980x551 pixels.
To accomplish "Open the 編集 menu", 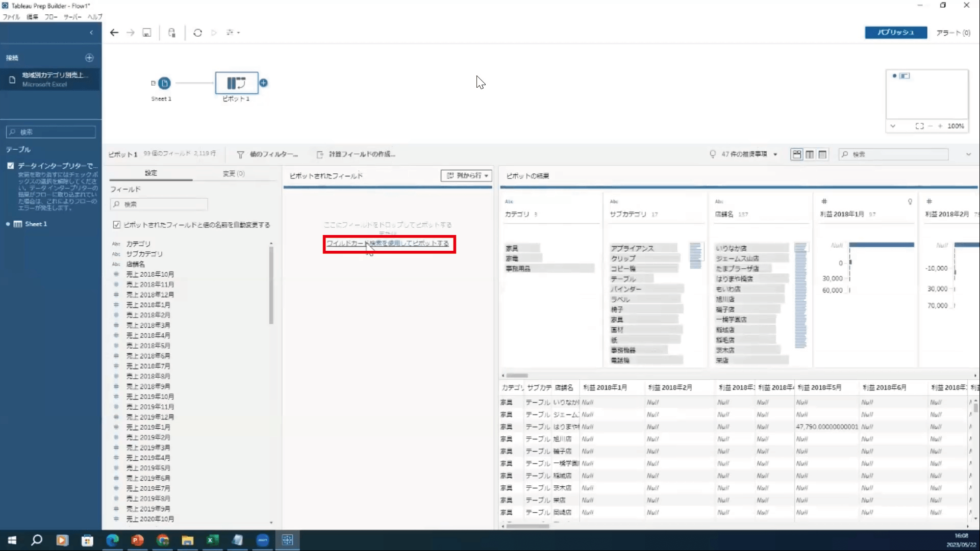I will pos(32,17).
